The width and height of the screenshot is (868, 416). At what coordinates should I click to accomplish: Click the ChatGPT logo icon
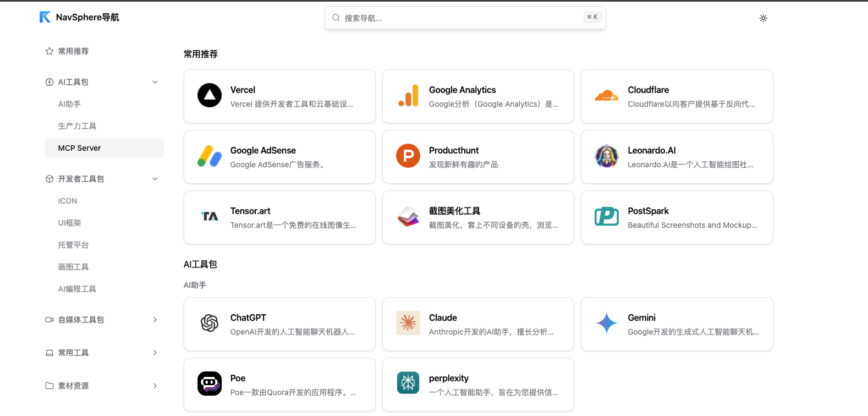[210, 324]
